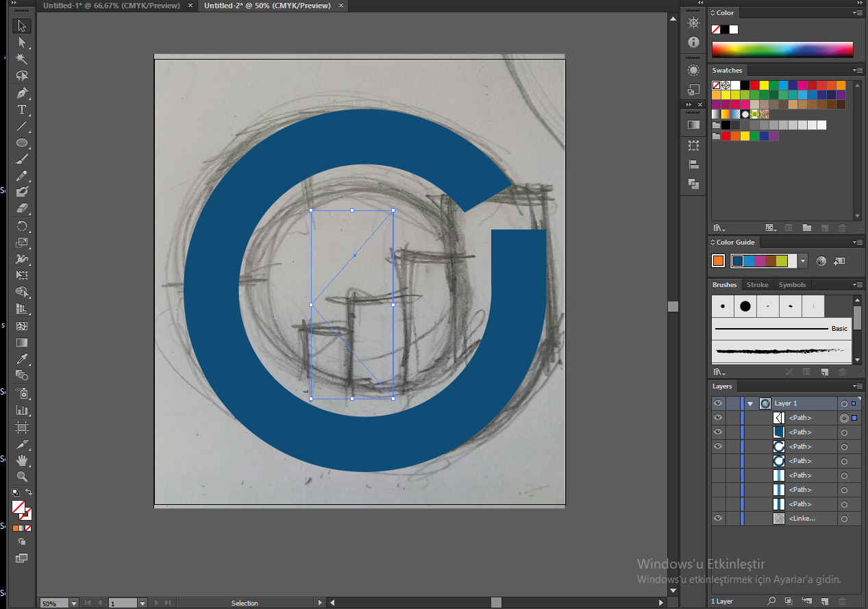This screenshot has height=609, width=868.
Task: Select the Eyedropper tool
Action: tap(22, 359)
